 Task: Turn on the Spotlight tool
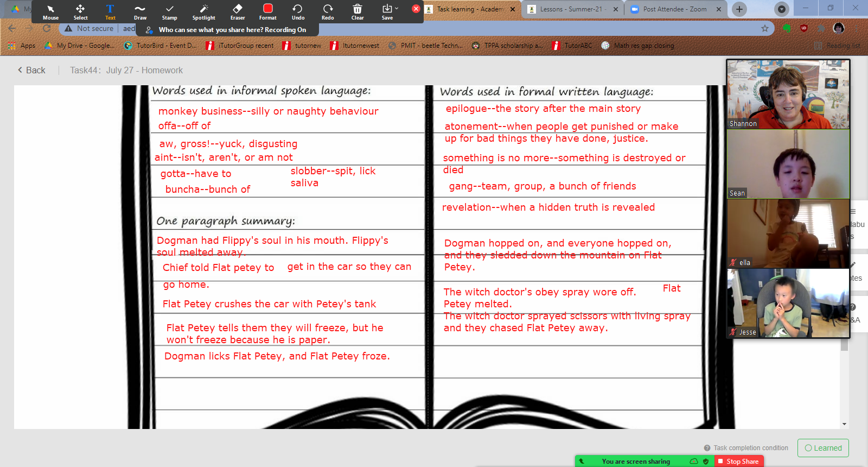click(x=204, y=12)
